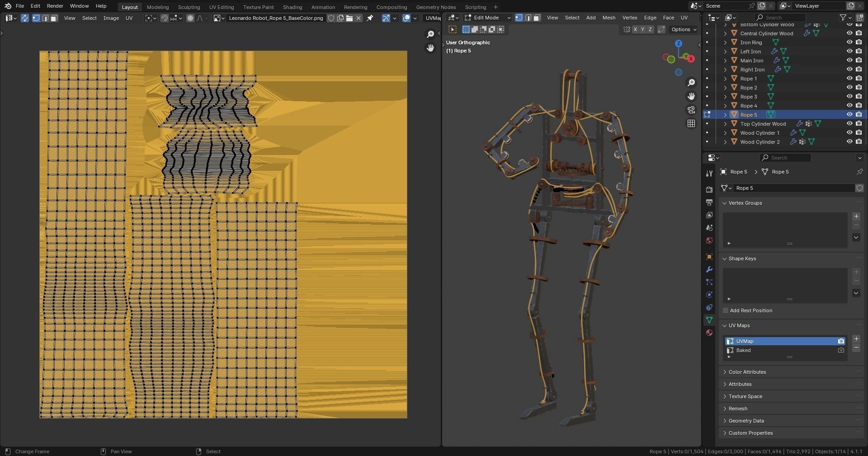The image size is (868, 456).
Task: Click the 3D viewport zoom icon
Action: pyautogui.click(x=691, y=83)
